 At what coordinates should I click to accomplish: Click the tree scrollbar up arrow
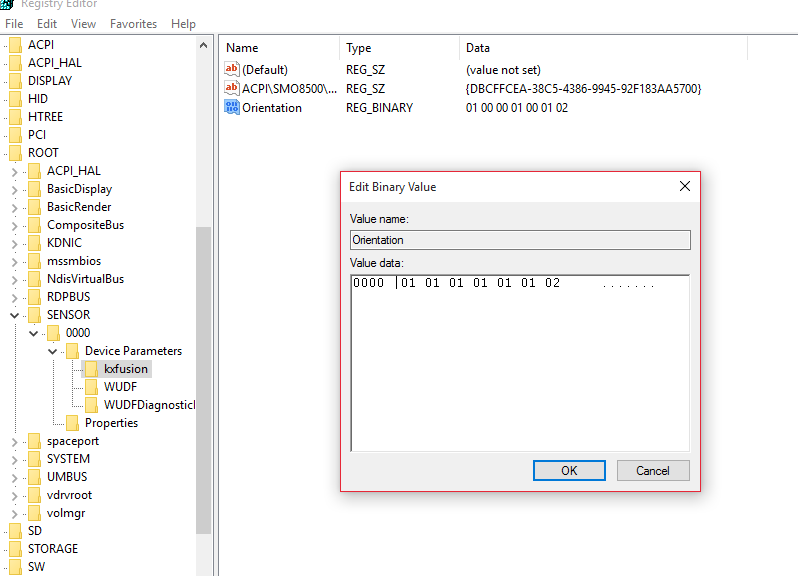pyautogui.click(x=204, y=45)
